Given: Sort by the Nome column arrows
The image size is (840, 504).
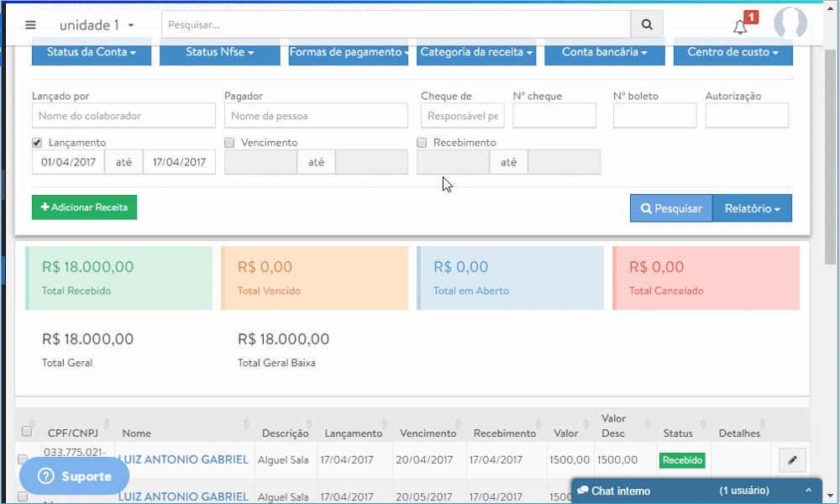Looking at the screenshot, I should [x=246, y=428].
